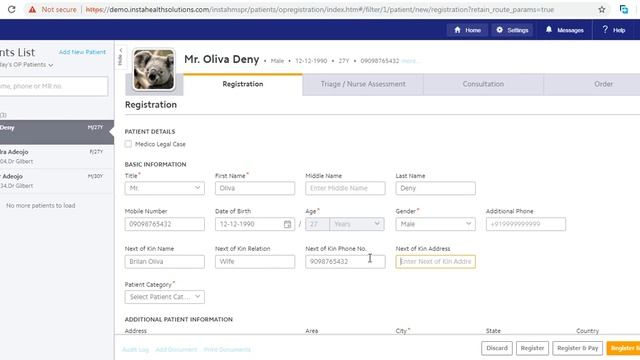Bookmark this page with the star icon
This screenshot has height=360, width=640.
602,9
